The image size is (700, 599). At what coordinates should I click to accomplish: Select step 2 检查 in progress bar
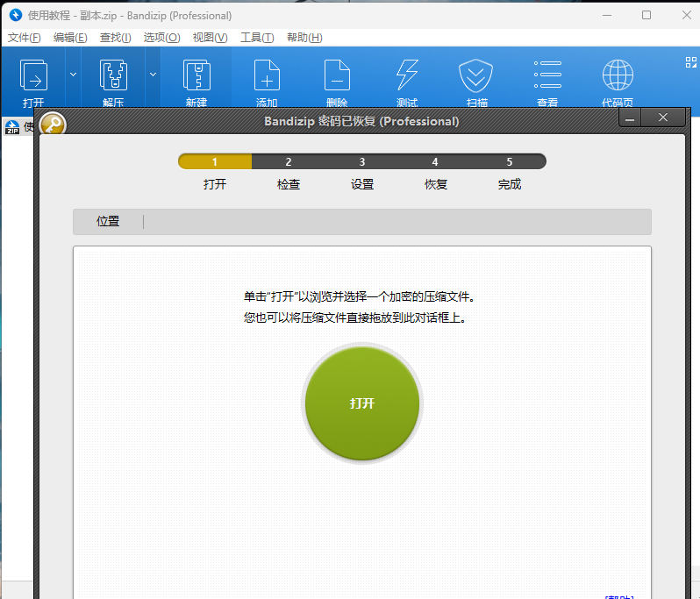[289, 161]
